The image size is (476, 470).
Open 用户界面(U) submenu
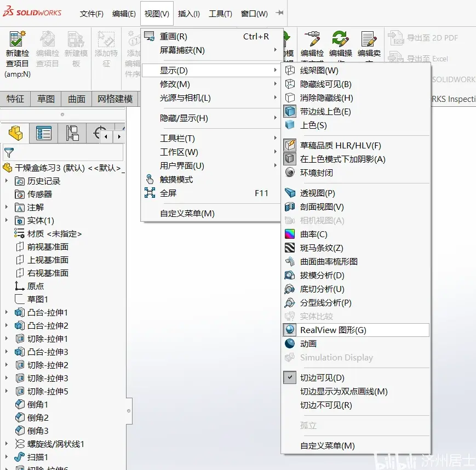coord(211,166)
